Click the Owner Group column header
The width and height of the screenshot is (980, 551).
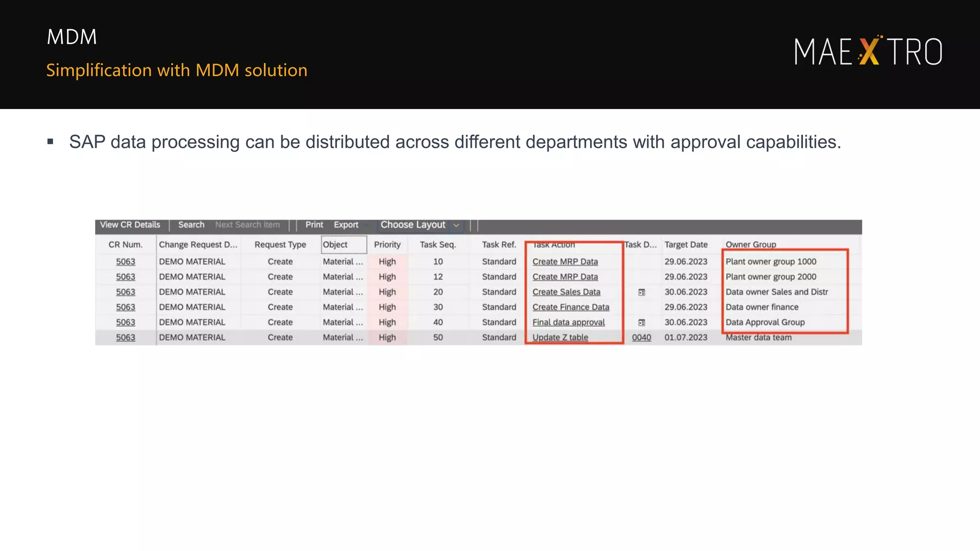click(751, 244)
